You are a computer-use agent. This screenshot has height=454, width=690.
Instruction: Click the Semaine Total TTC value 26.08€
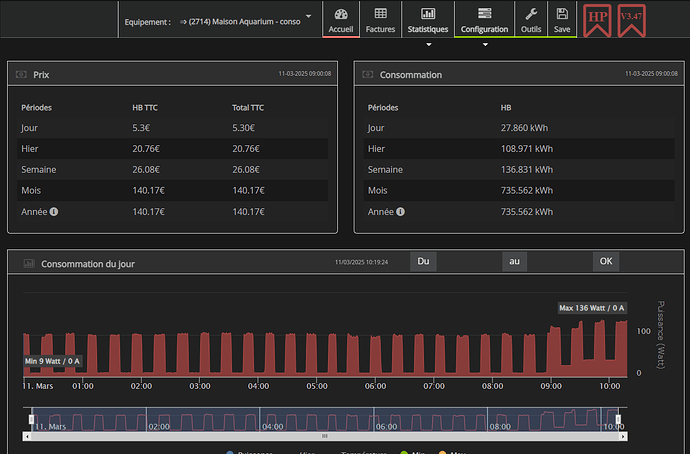(246, 169)
